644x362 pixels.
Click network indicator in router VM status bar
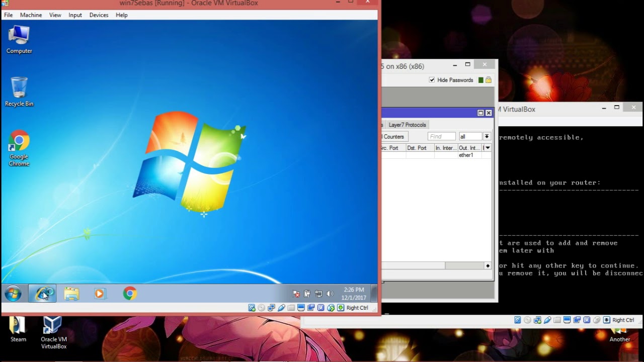[537, 320]
